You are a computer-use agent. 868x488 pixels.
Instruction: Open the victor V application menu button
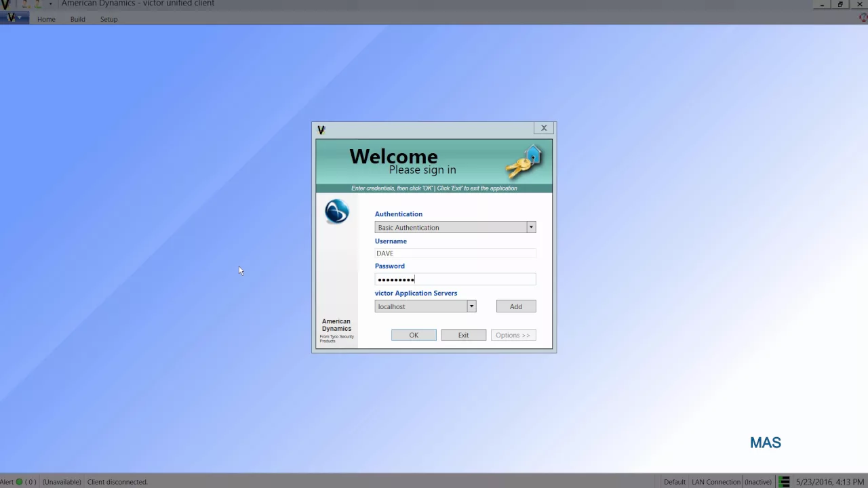[14, 18]
